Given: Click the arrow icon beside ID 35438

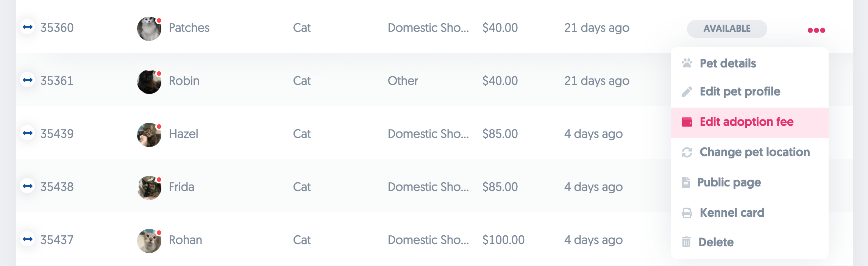Looking at the screenshot, I should [28, 186].
